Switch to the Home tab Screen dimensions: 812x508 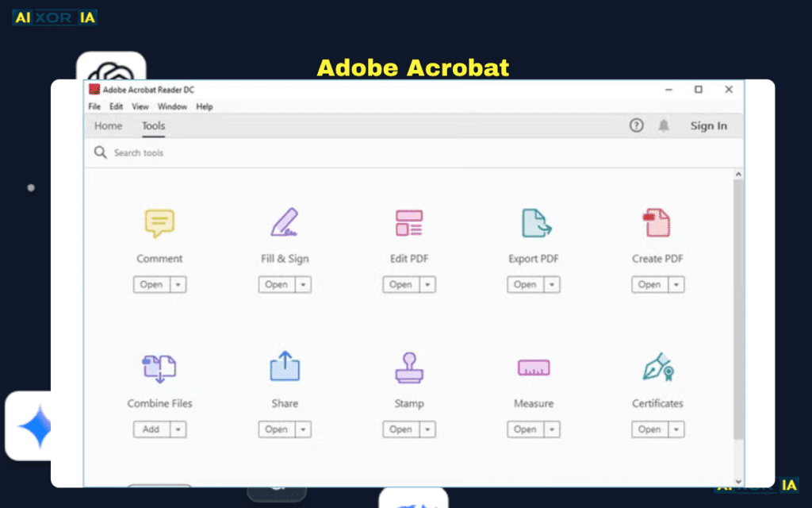[108, 125]
